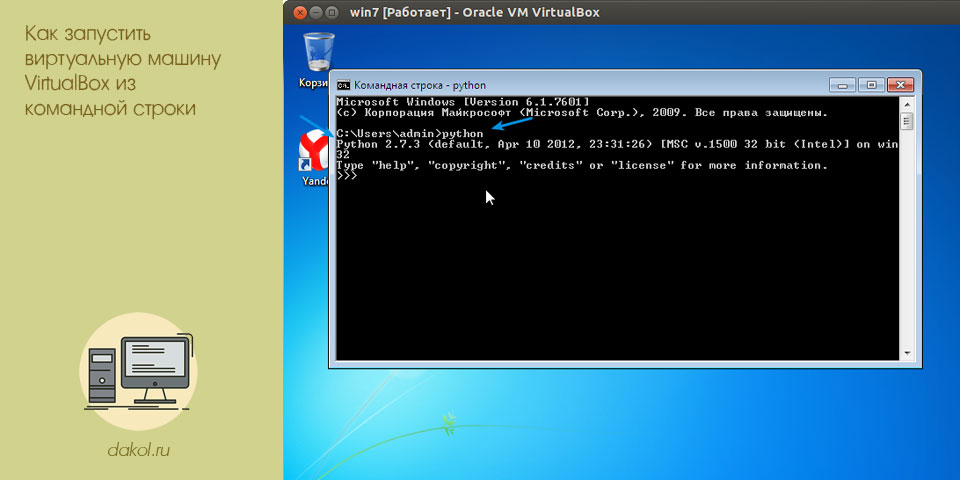Image resolution: width=960 pixels, height=480 pixels.
Task: Click the console scrollbar thumb
Action: point(907,121)
